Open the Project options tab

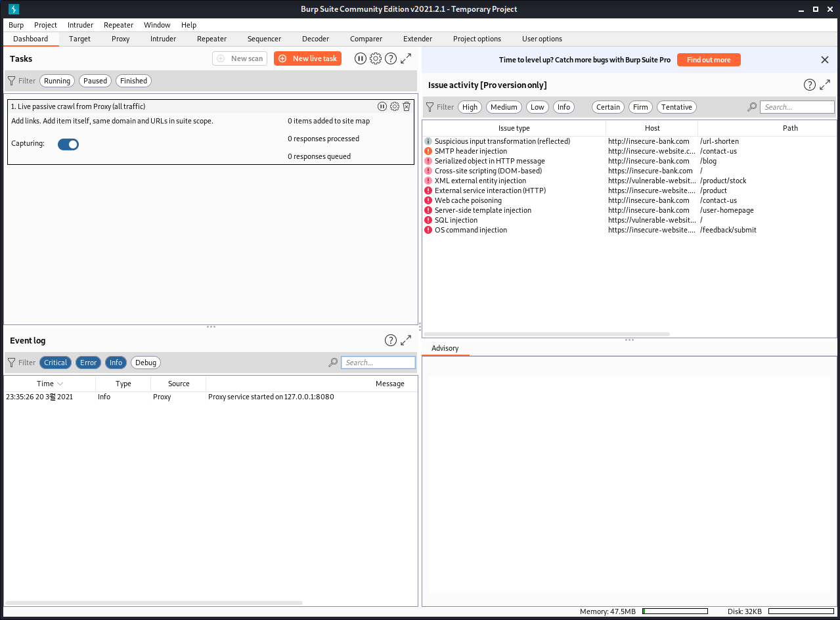pyautogui.click(x=477, y=39)
